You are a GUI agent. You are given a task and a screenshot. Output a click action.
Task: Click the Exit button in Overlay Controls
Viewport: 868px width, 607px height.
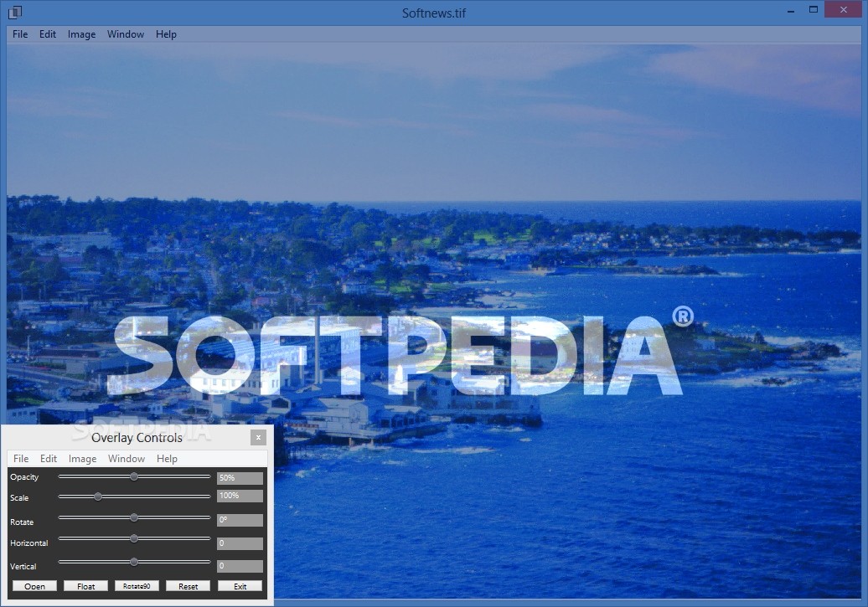point(240,586)
